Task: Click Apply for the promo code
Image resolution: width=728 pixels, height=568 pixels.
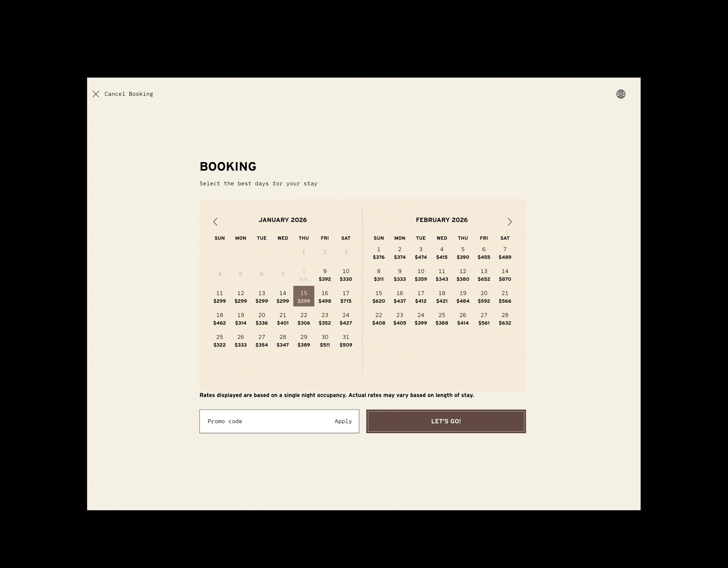Action: point(343,421)
